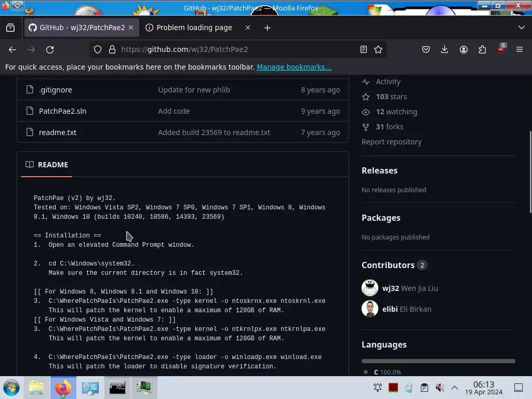The height and width of the screenshot is (399, 532).
Task: Click show desktop button in taskbar
Action: (518, 388)
